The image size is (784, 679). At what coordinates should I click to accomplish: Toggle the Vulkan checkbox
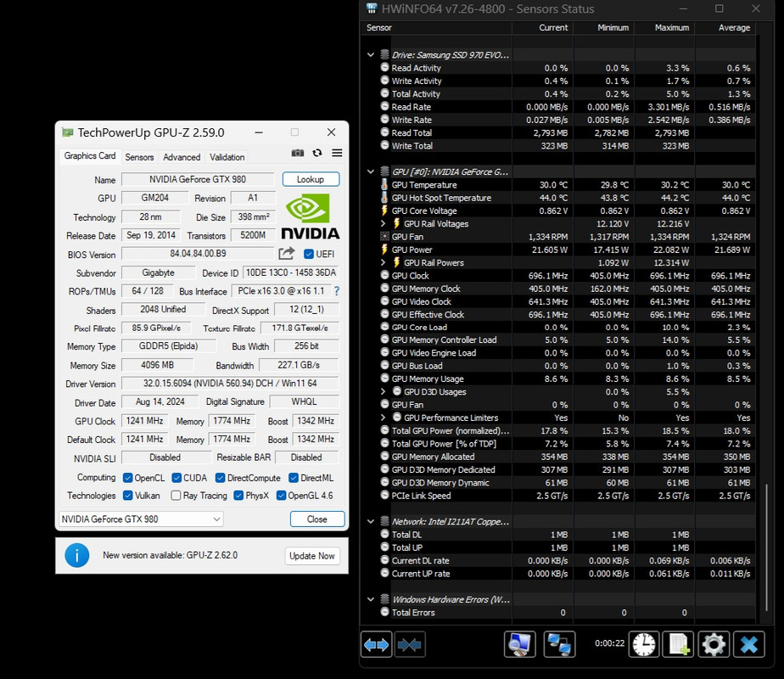coord(127,496)
